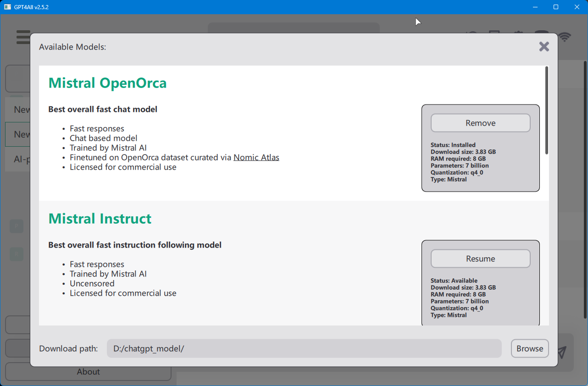Click the network wifi icon in main window
The image size is (588, 386).
pos(565,37)
